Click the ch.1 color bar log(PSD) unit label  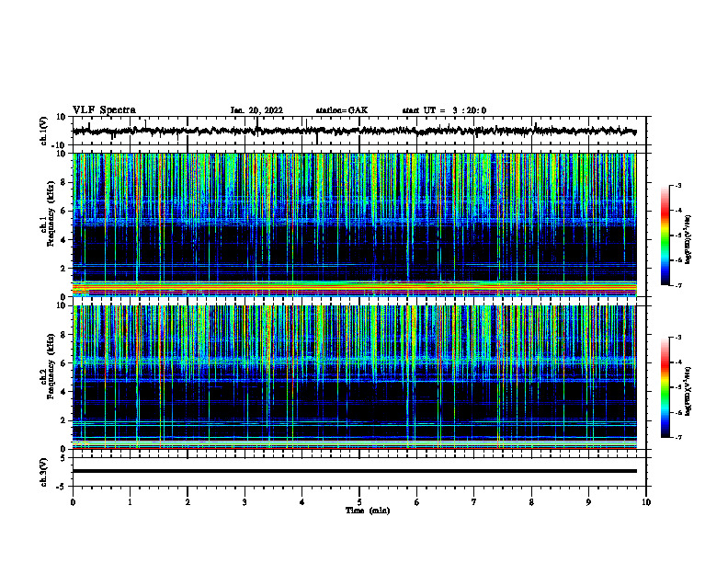(x=688, y=239)
